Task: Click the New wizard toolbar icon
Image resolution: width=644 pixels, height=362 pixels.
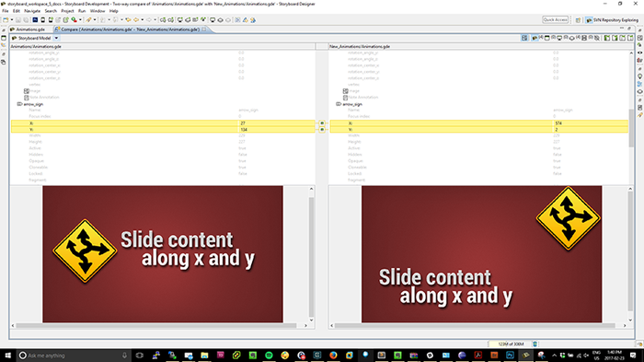Action: coord(6,19)
